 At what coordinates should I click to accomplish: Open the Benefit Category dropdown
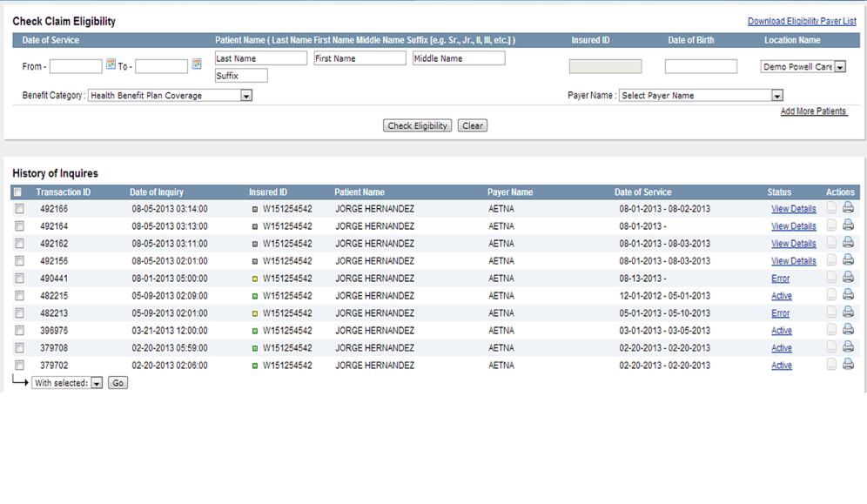pyautogui.click(x=245, y=95)
